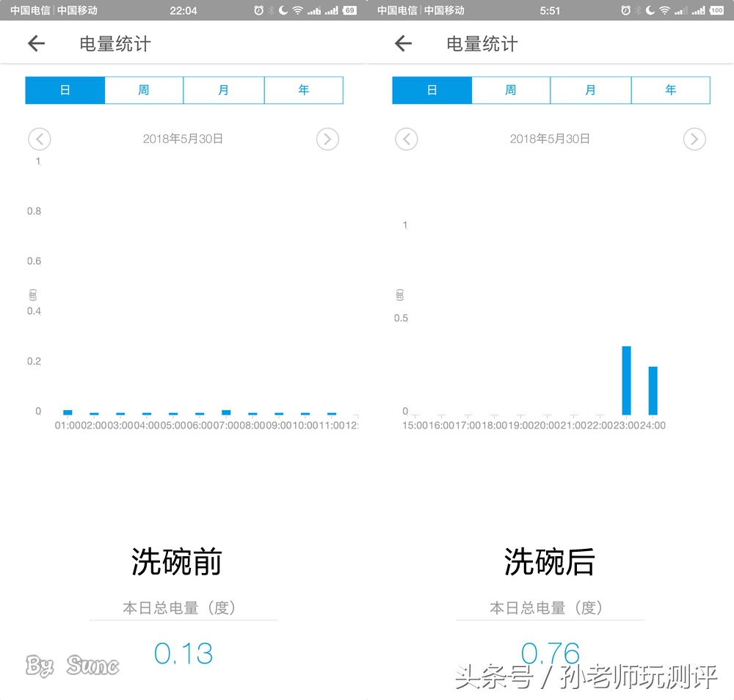Image resolution: width=734 pixels, height=700 pixels.
Task: Click the Bluetooth icon in the left status bar
Action: click(x=270, y=10)
